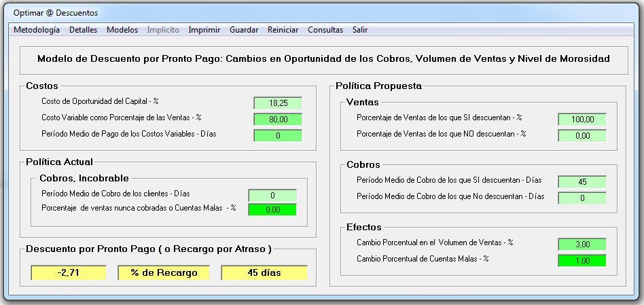This screenshot has width=644, height=305.
Task: Click the yellow % de Recargo box
Action: (164, 272)
